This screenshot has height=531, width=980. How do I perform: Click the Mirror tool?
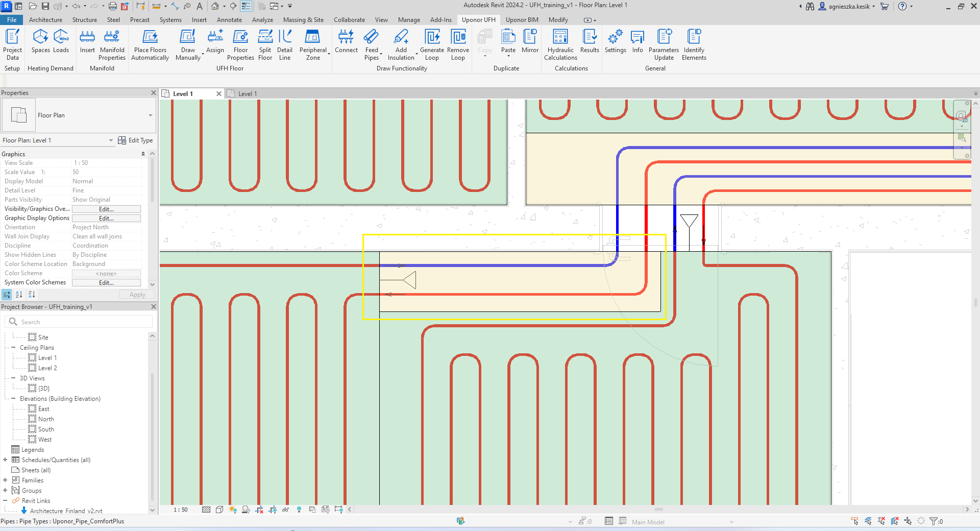pyautogui.click(x=530, y=41)
